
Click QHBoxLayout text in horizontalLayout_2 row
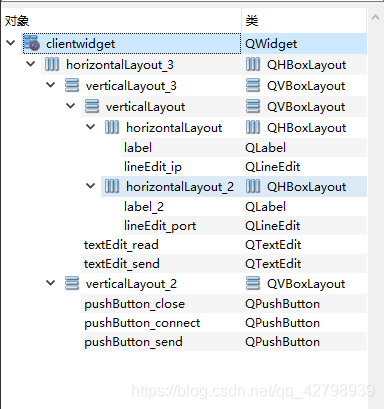(306, 187)
